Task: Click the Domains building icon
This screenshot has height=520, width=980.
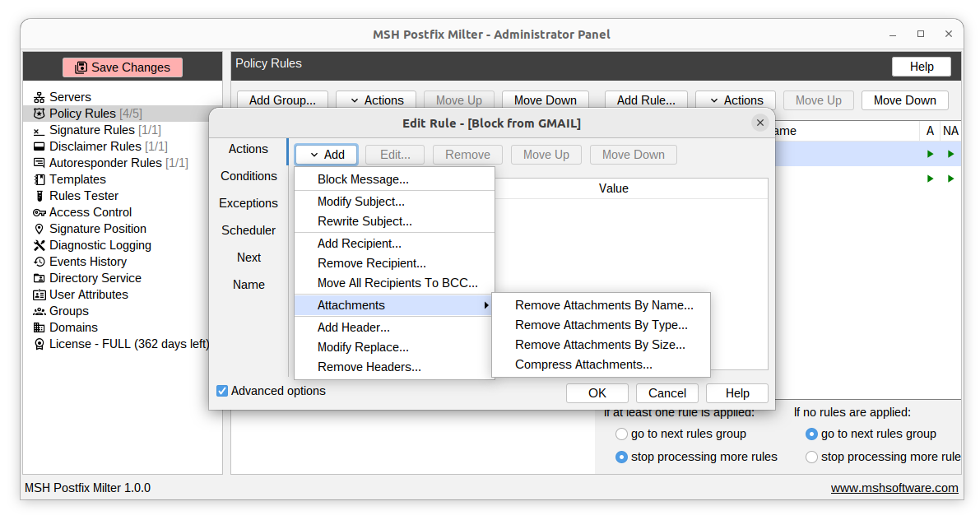Action: coord(39,327)
